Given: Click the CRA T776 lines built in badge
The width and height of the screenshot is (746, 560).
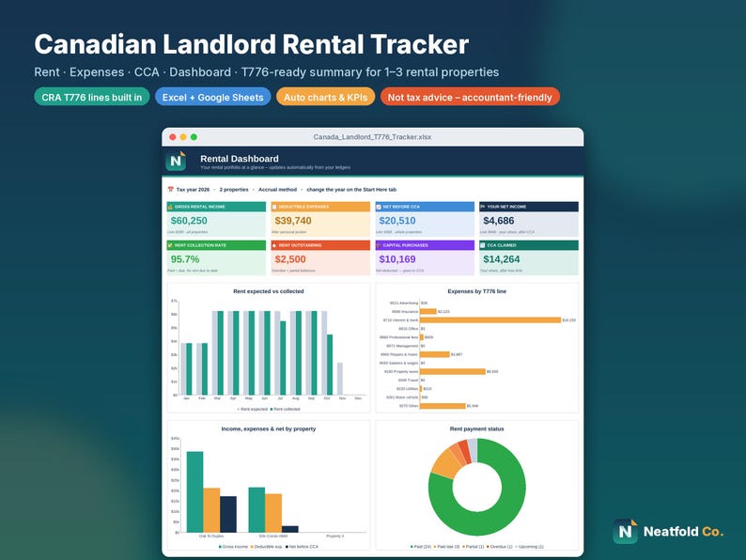Looking at the screenshot, I should coord(92,97).
